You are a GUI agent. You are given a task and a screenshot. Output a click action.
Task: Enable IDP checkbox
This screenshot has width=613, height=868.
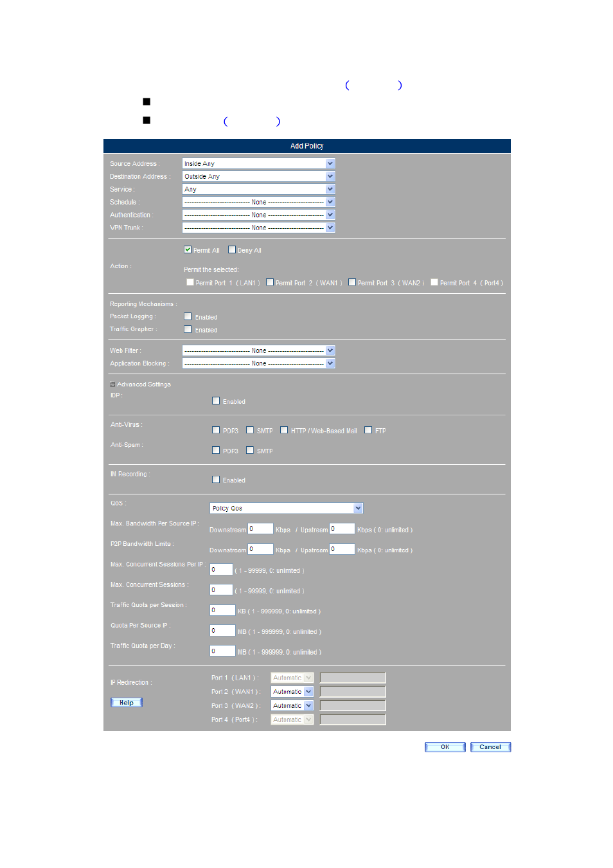click(x=216, y=401)
